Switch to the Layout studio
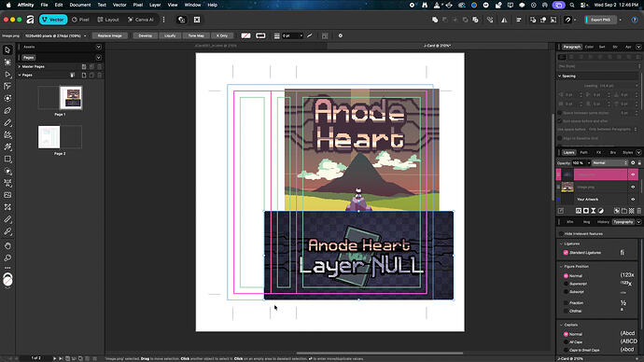 pos(108,20)
